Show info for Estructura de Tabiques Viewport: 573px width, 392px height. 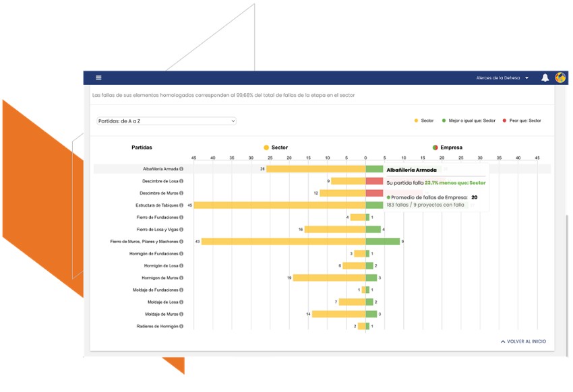[181, 205]
